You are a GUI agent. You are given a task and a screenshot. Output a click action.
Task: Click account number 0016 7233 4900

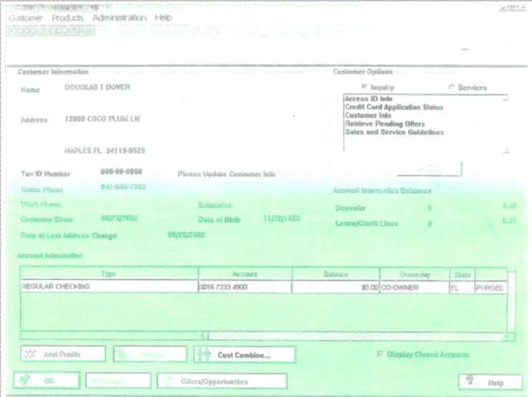click(x=244, y=287)
